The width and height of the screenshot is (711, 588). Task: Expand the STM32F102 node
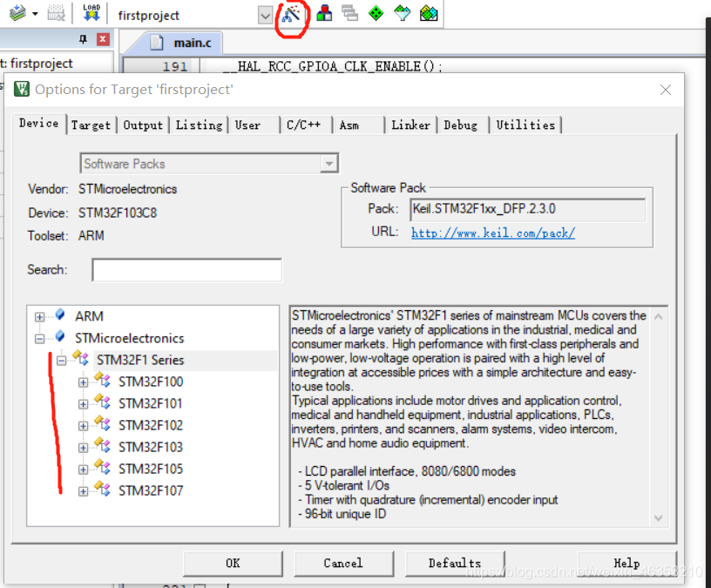83,426
